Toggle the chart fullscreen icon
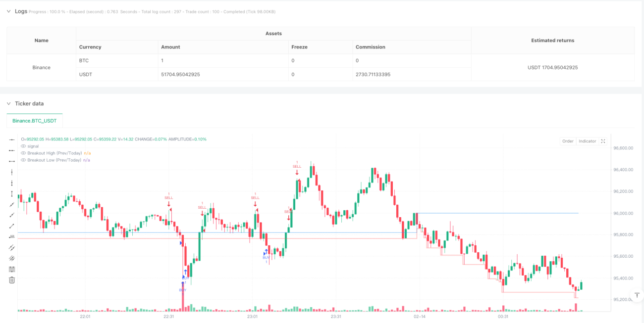The height and width of the screenshot is (323, 644). click(603, 141)
